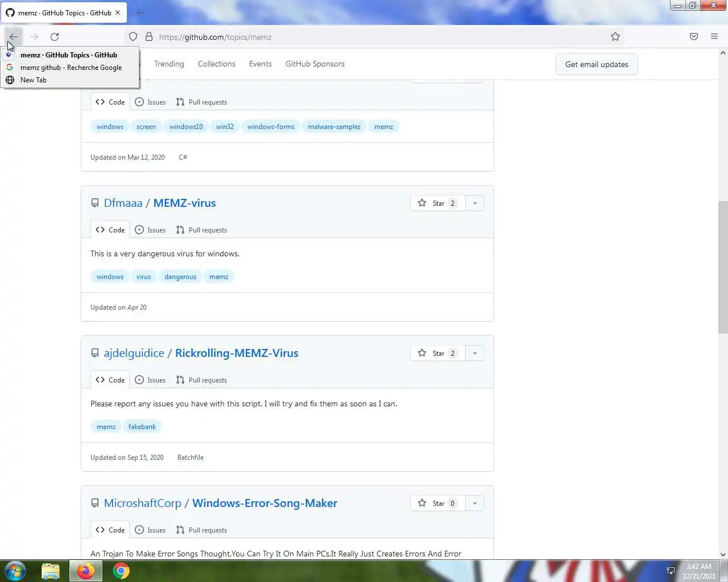Click the Firefox taskbar icon
728x582 pixels.
[x=86, y=571]
